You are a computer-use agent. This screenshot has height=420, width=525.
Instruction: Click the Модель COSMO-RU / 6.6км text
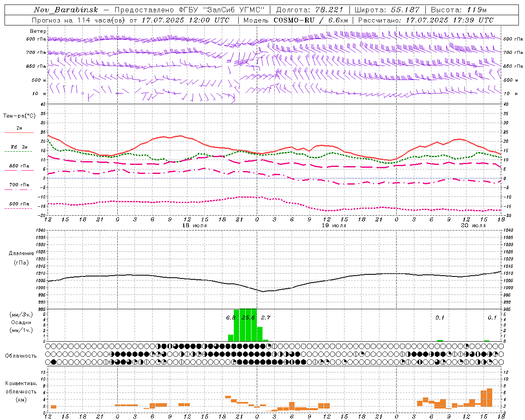pyautogui.click(x=295, y=20)
